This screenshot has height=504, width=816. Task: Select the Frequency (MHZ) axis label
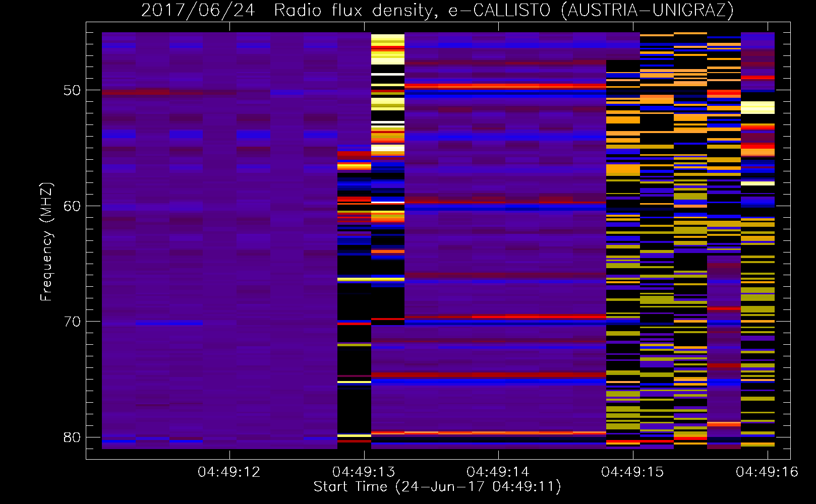click(x=46, y=242)
